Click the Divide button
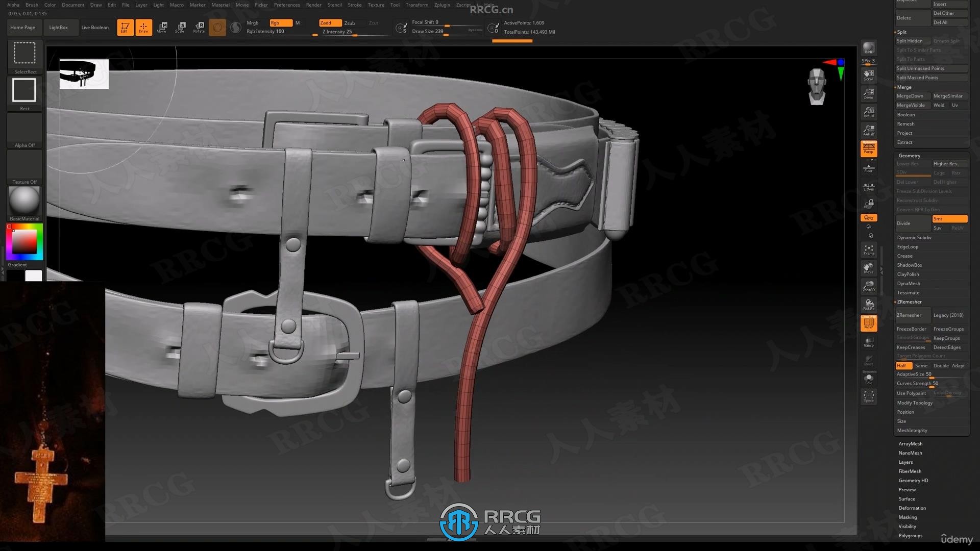This screenshot has height=551, width=980. coord(913,223)
